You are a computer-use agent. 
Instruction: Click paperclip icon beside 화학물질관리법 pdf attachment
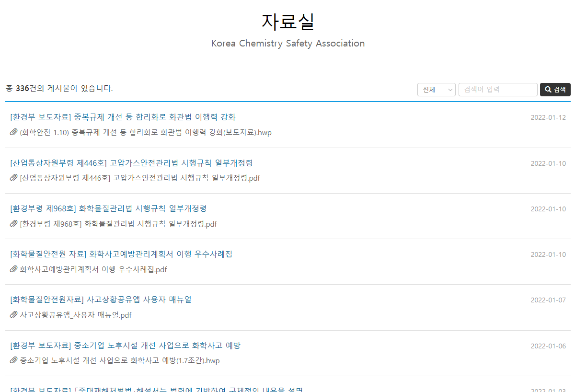(x=14, y=224)
